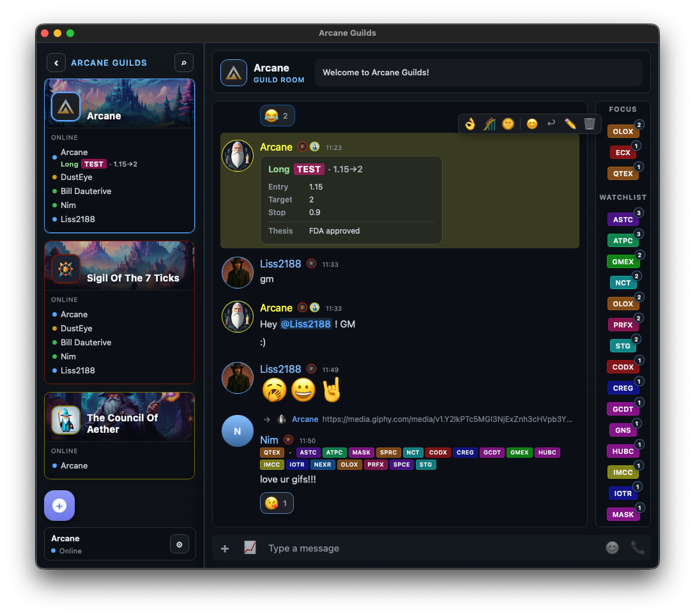This screenshot has height=616, width=695.
Task: Open Arcane guild card icon
Action: 66,107
